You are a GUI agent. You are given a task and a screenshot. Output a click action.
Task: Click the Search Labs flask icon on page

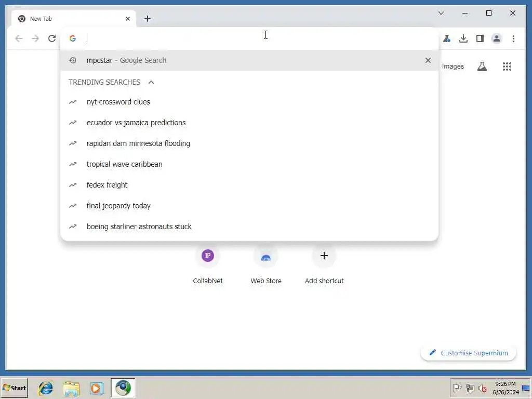pyautogui.click(x=482, y=66)
